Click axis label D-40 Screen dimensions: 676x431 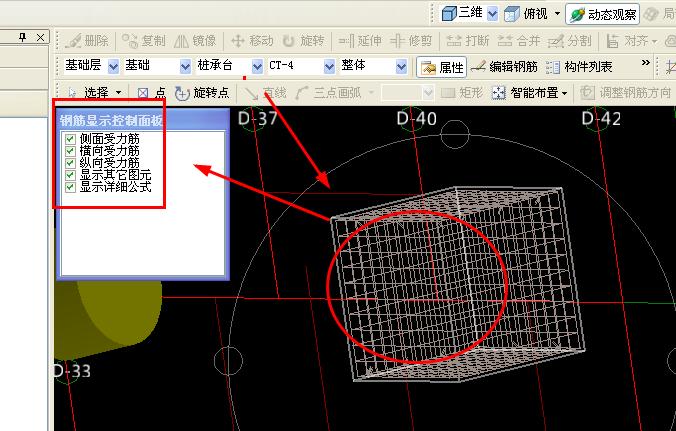click(416, 119)
